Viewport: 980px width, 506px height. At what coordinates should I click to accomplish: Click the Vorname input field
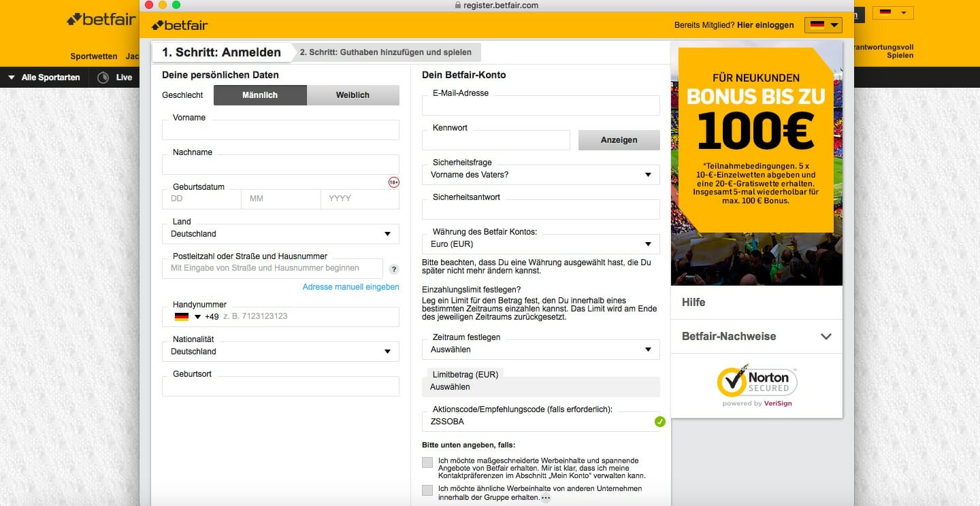pos(280,130)
